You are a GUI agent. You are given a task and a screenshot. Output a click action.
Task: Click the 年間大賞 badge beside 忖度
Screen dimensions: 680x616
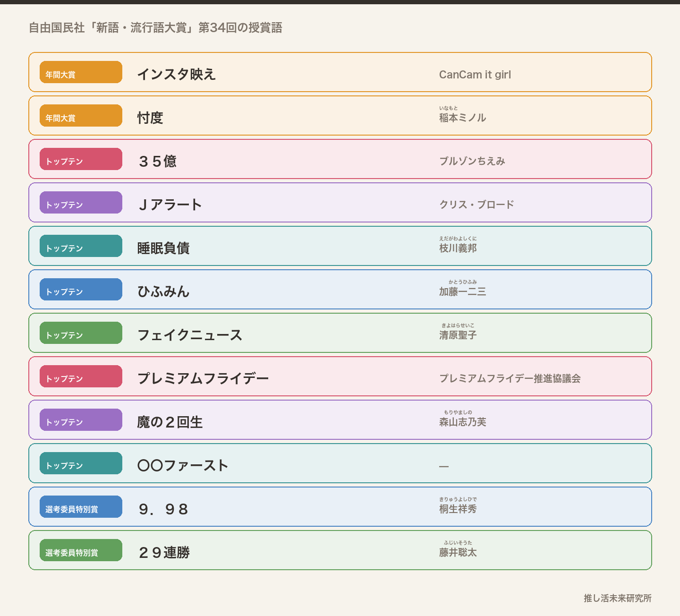[81, 115]
